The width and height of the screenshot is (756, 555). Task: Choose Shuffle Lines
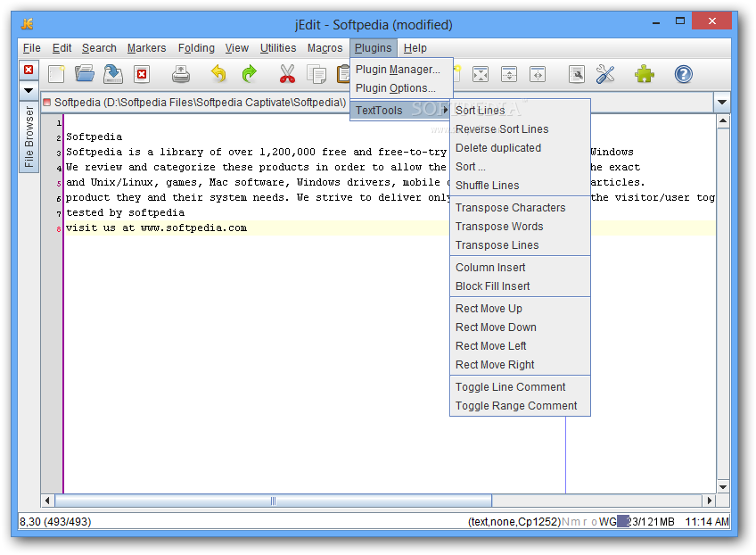(520, 186)
